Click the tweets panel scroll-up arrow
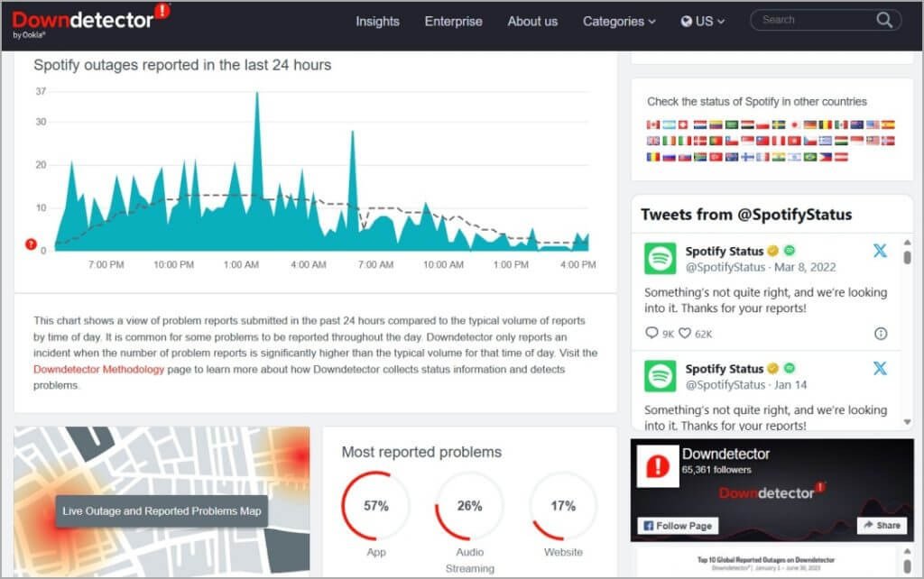This screenshot has height=579, width=924. [907, 242]
